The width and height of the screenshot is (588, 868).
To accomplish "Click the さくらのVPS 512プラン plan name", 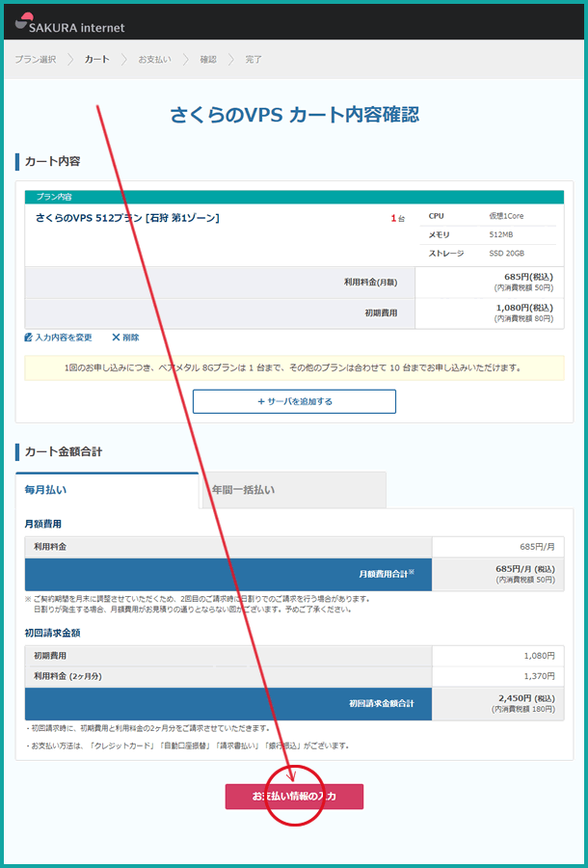I will 127,218.
